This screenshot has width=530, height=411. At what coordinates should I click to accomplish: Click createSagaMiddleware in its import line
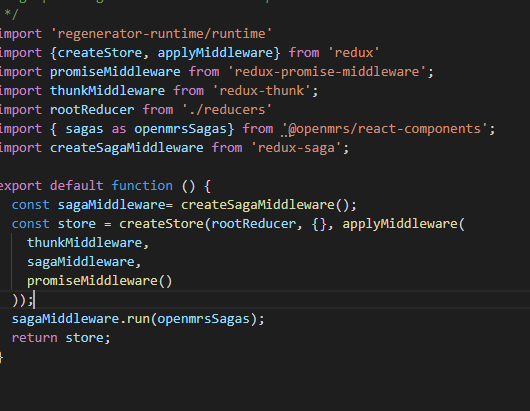(126, 148)
